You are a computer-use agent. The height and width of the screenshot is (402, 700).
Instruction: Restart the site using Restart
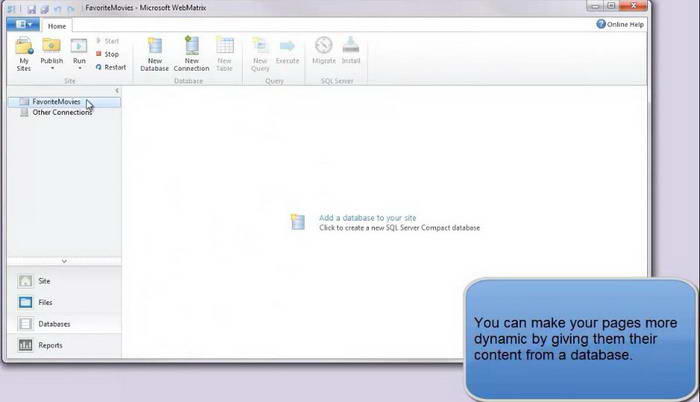pyautogui.click(x=111, y=67)
